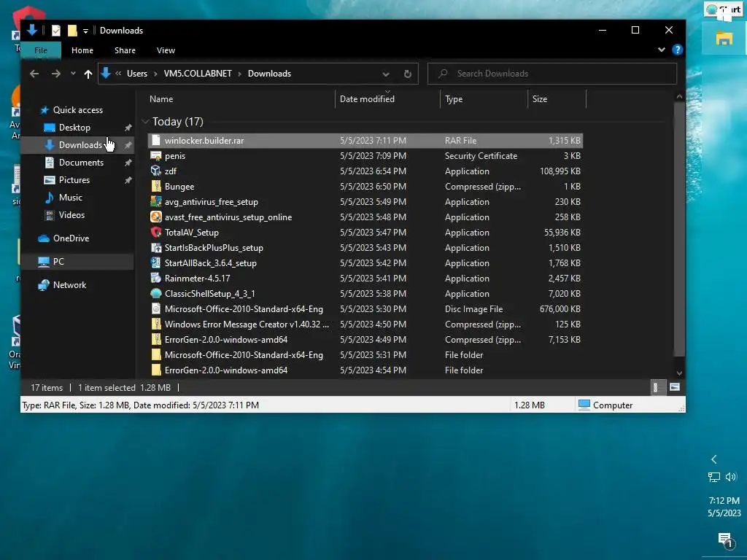747x560 pixels.
Task: Click the pin icon next to Pictures
Action: (128, 180)
